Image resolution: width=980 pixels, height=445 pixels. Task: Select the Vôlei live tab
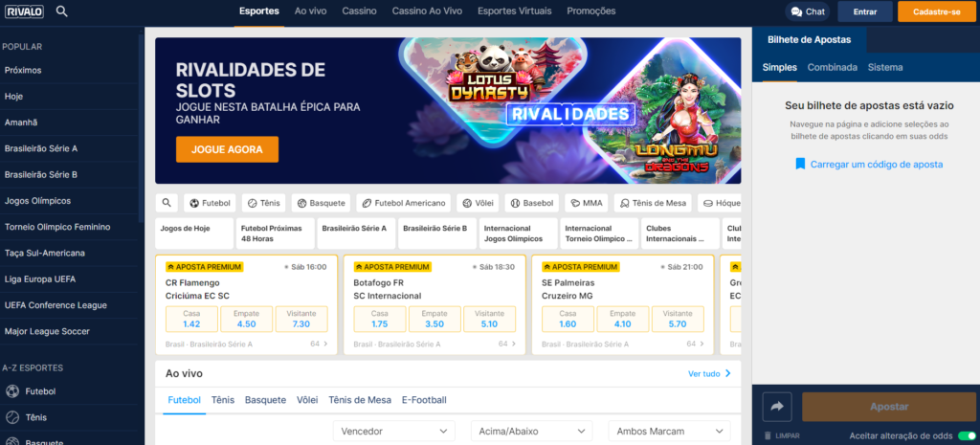[x=307, y=400]
